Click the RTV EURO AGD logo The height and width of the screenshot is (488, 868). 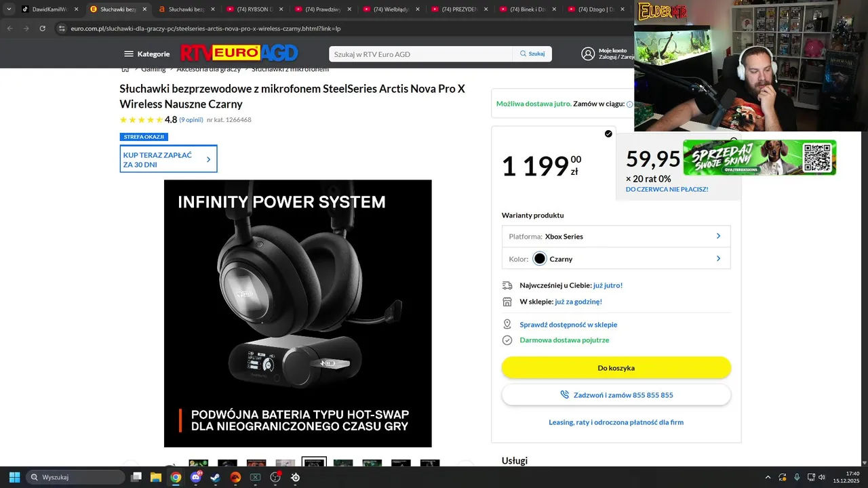pyautogui.click(x=239, y=53)
